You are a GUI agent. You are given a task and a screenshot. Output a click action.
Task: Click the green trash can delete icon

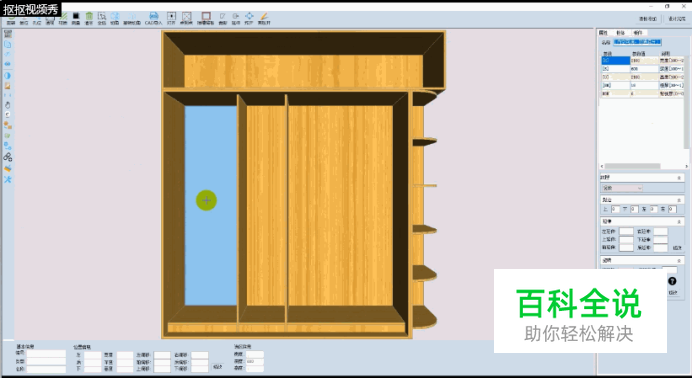tap(89, 17)
